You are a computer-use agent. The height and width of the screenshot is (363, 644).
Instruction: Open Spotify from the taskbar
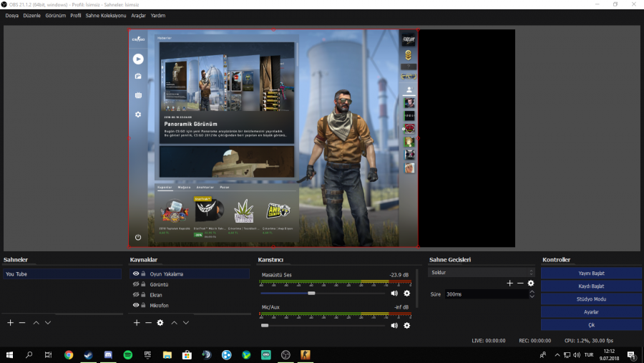pos(128,355)
